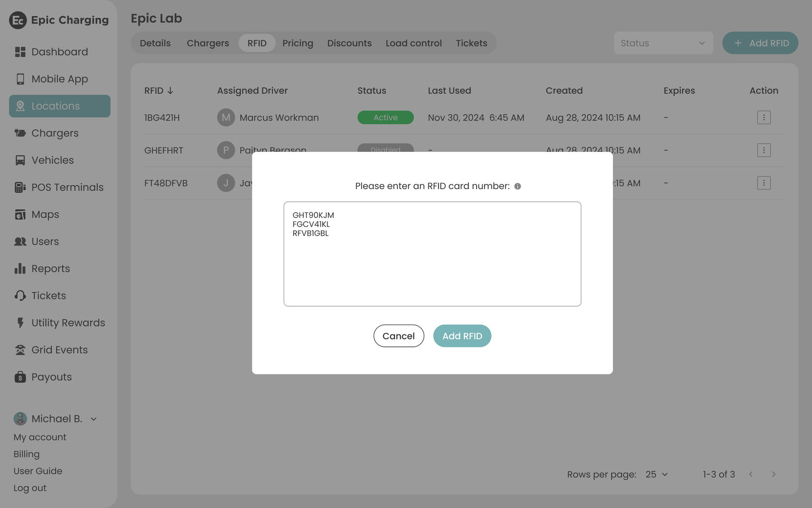Go to next page arrow

pyautogui.click(x=773, y=474)
